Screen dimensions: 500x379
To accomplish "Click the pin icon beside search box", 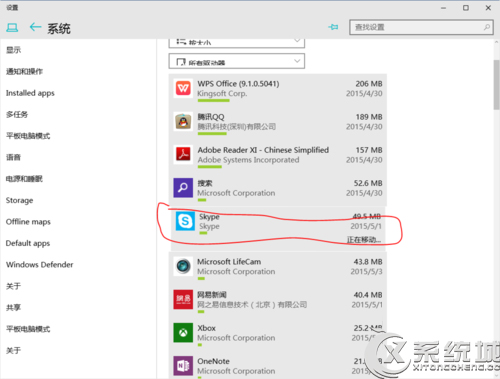I will click(333, 27).
